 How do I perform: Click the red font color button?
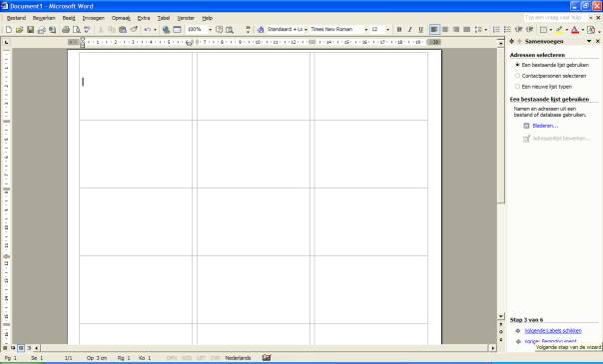[x=575, y=30]
